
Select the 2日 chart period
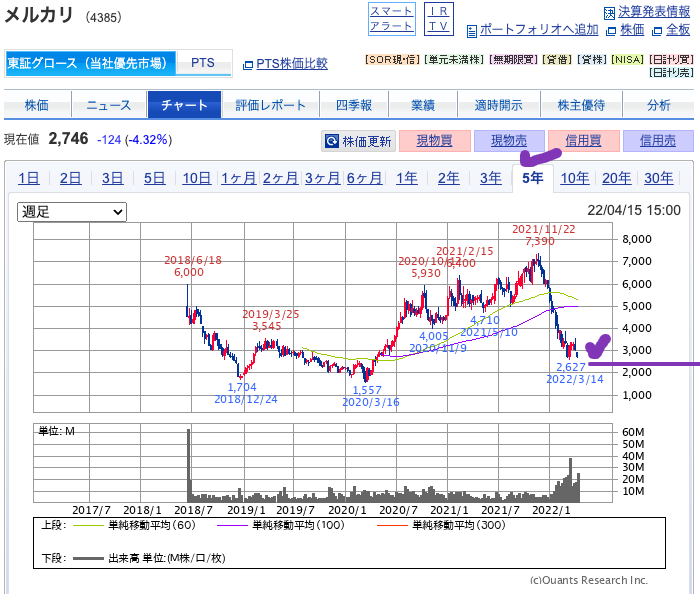pos(71,179)
